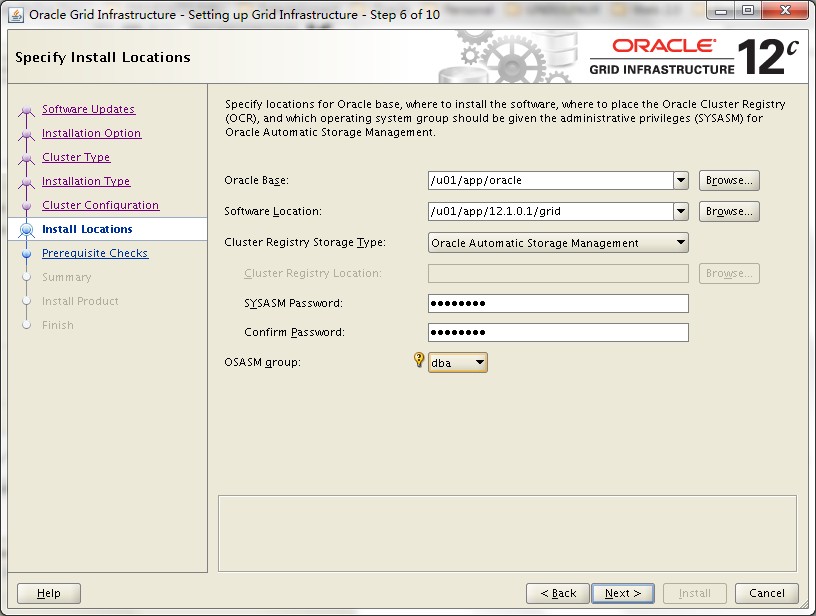
Task: Click the Back button
Action: [558, 593]
